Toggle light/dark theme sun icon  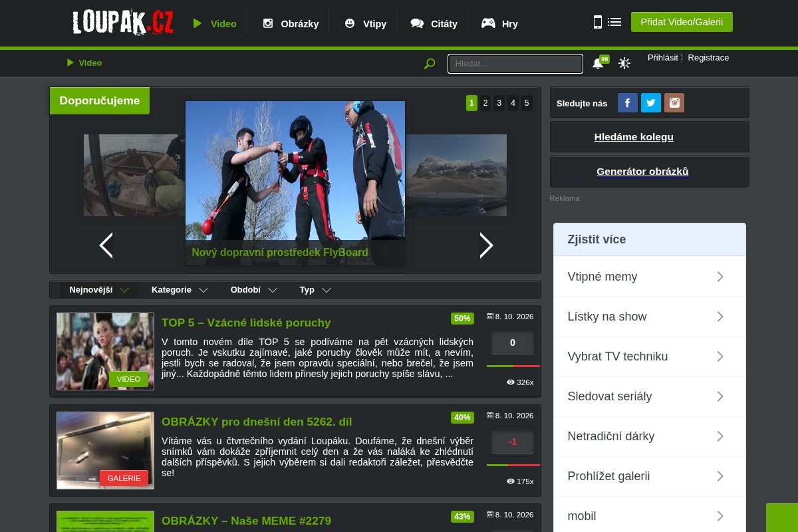coord(624,63)
